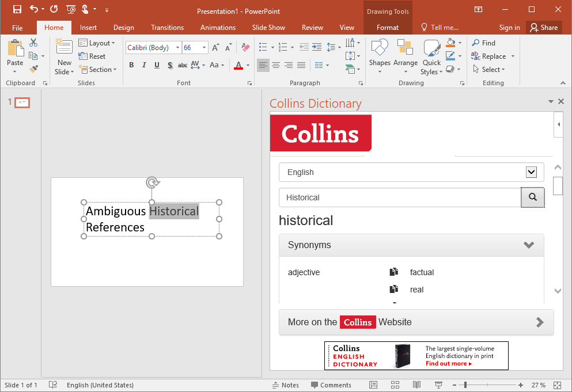Switch to the Transitions tab

(x=167, y=28)
